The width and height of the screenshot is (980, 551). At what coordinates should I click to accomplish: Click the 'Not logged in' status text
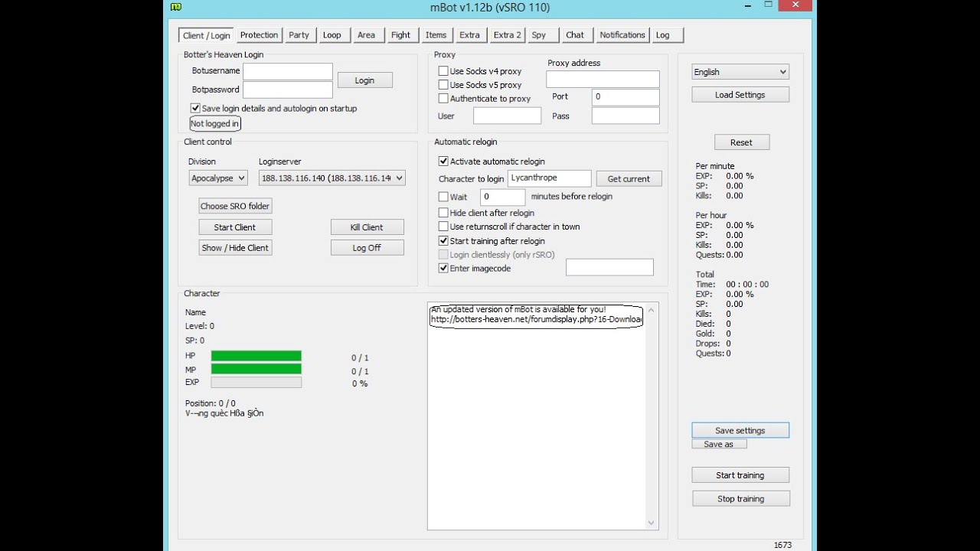click(214, 123)
